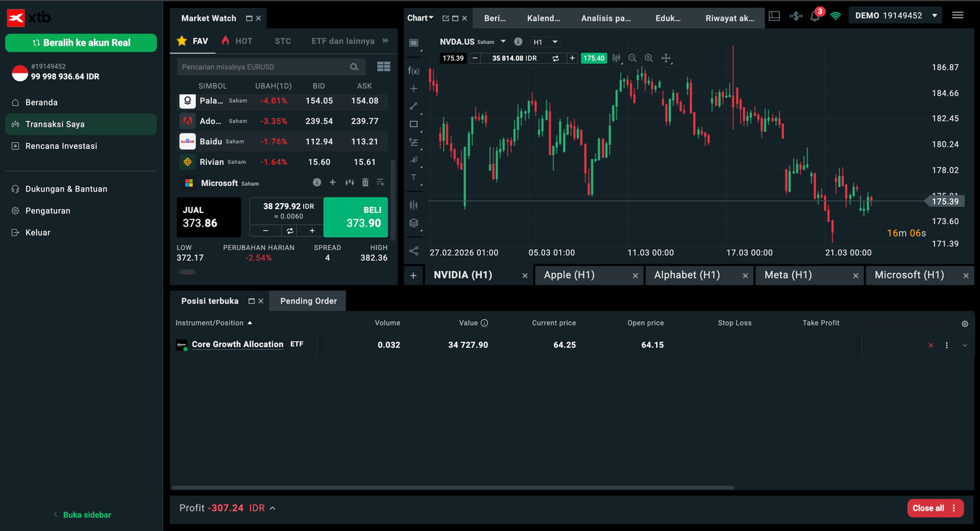The width and height of the screenshot is (980, 531).
Task: Share the NVDA chart
Action: [x=413, y=251]
